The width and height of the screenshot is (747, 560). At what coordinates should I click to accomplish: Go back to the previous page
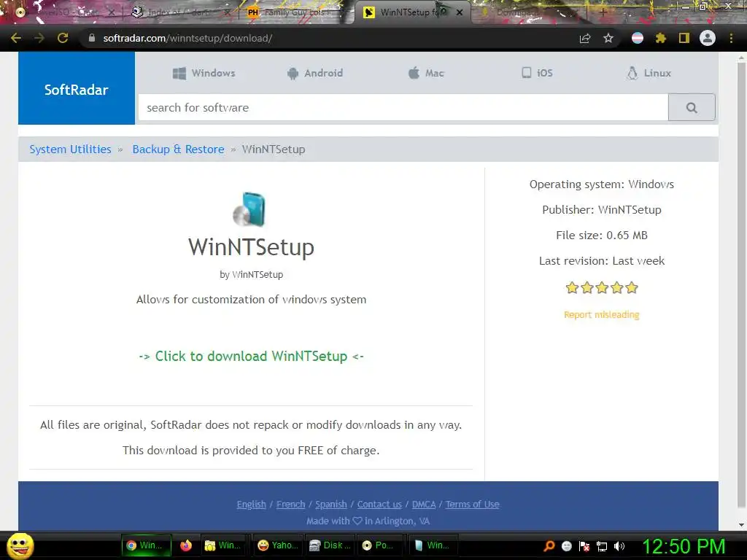[x=16, y=38]
